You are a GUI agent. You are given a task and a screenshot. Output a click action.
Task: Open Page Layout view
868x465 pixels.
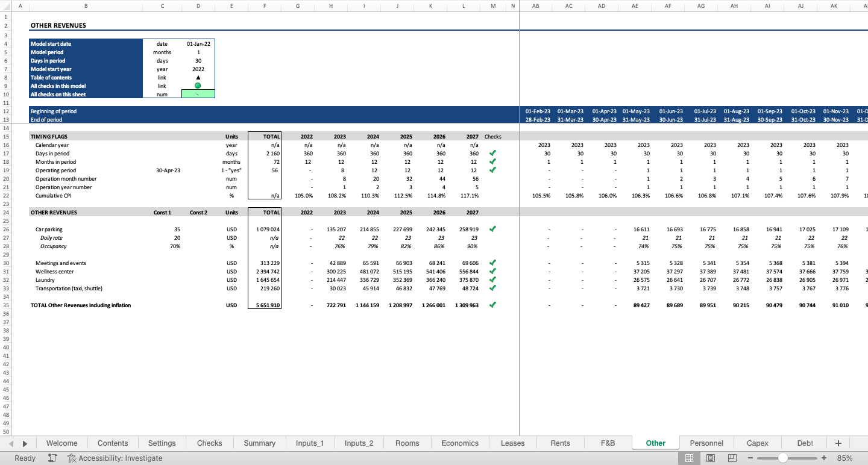click(711, 458)
